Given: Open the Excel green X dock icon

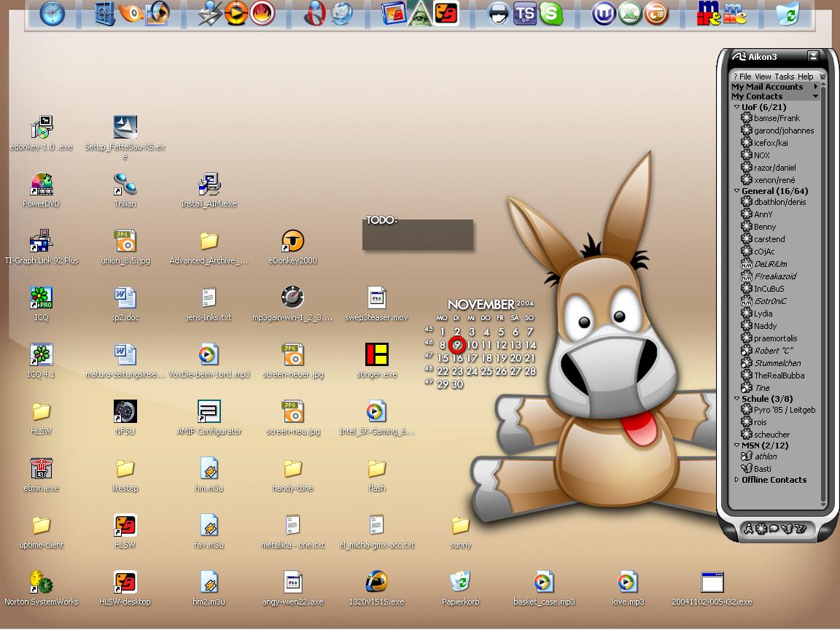Looking at the screenshot, I should pyautogui.click(x=630, y=13).
